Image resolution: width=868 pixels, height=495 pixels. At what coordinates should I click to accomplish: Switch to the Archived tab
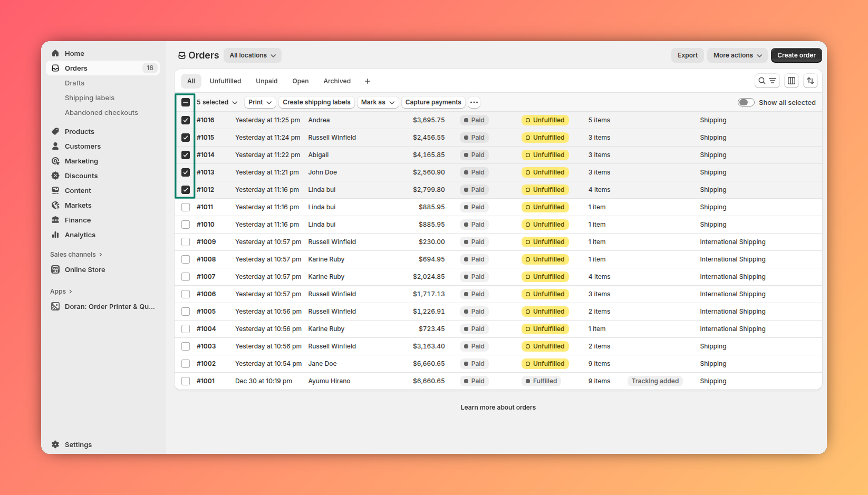coord(337,81)
